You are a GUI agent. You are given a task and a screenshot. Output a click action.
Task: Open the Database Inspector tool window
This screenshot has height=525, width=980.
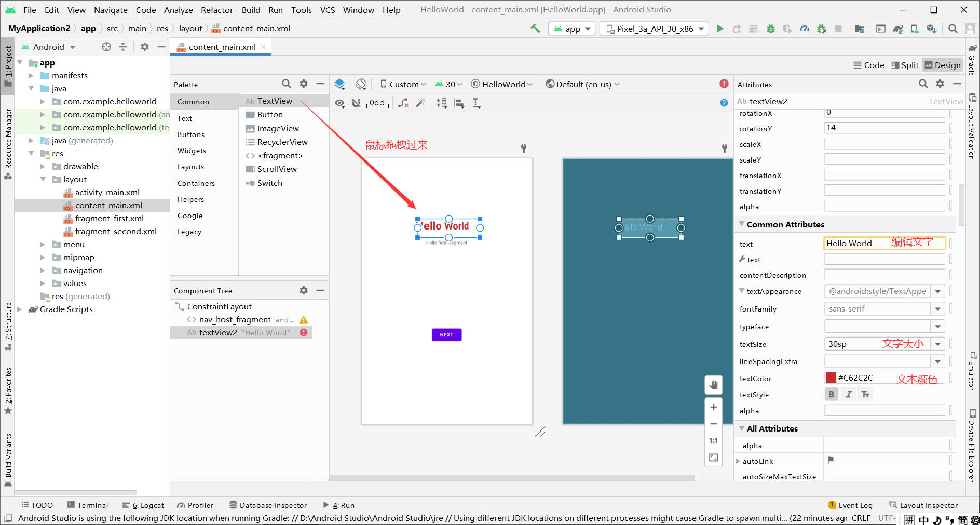point(268,505)
